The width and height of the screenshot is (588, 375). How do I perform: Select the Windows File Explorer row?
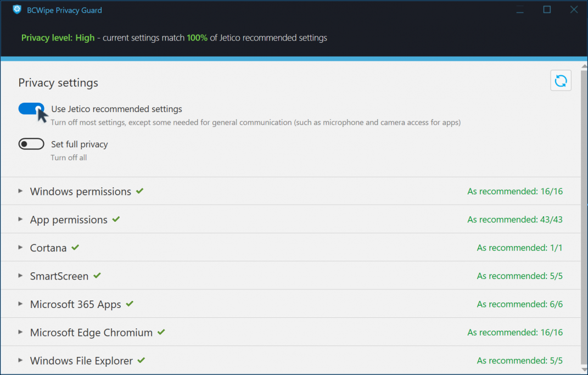click(x=81, y=361)
